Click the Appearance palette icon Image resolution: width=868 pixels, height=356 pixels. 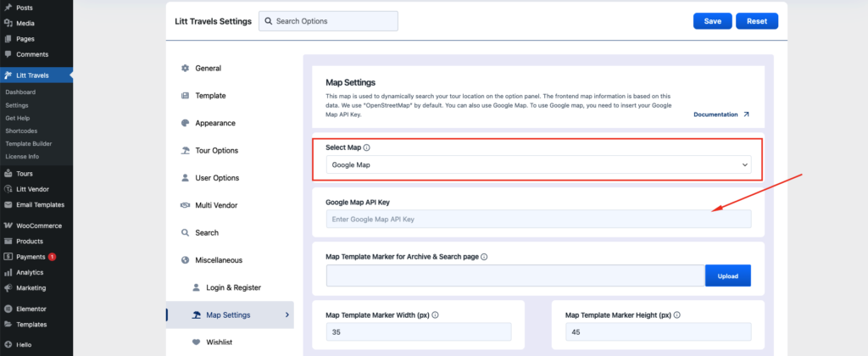click(185, 123)
